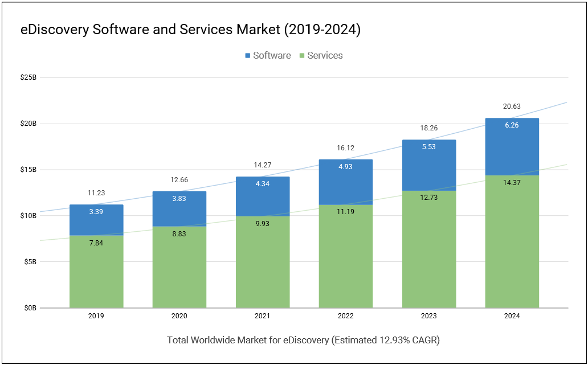Select the 2022 x-axis label
588x365 pixels.
[346, 316]
